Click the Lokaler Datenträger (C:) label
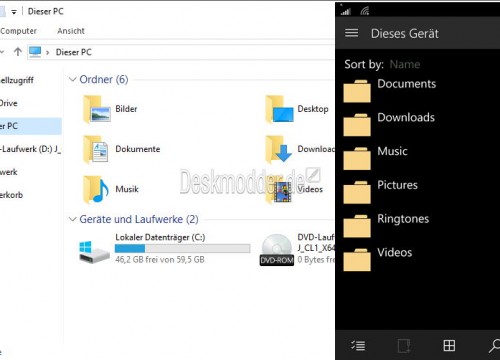The width and height of the screenshot is (500, 360). pyautogui.click(x=160, y=237)
